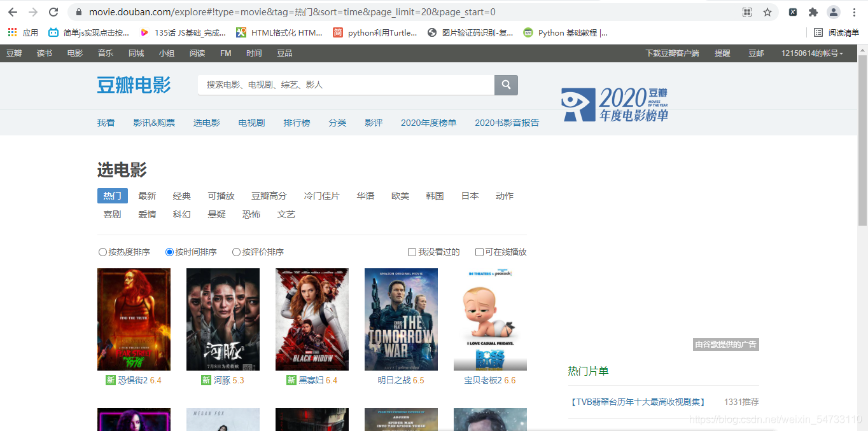Click the magnifier search button
Image resolution: width=868 pixels, height=431 pixels.
pyautogui.click(x=506, y=85)
